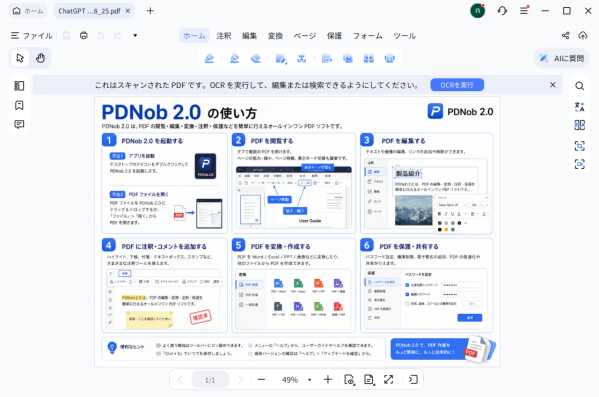Select the wavy underline marker tool
599x397 pixels.
(x=235, y=58)
